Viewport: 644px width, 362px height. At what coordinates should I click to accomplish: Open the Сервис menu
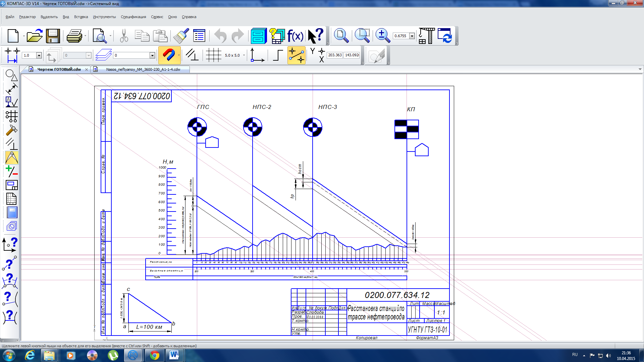(x=157, y=17)
